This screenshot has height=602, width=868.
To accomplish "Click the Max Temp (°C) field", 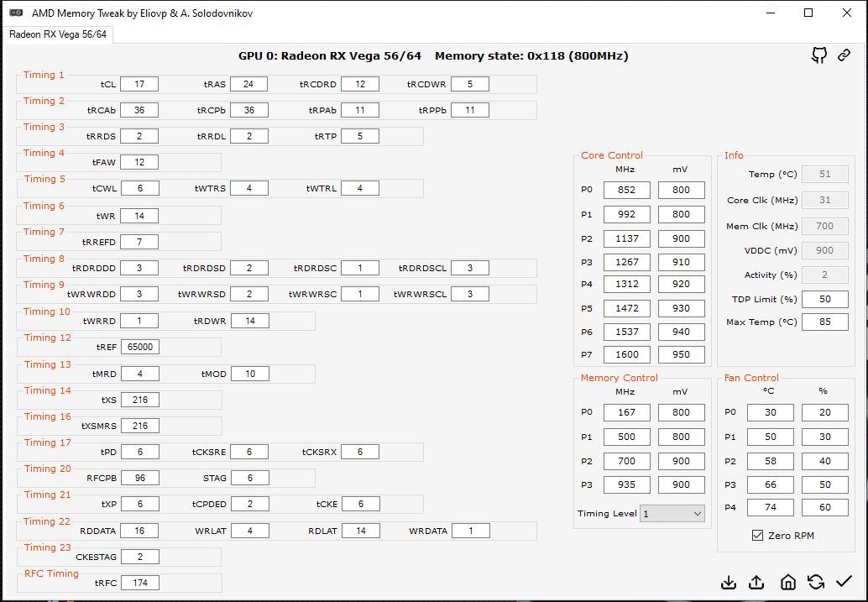I will 825,322.
